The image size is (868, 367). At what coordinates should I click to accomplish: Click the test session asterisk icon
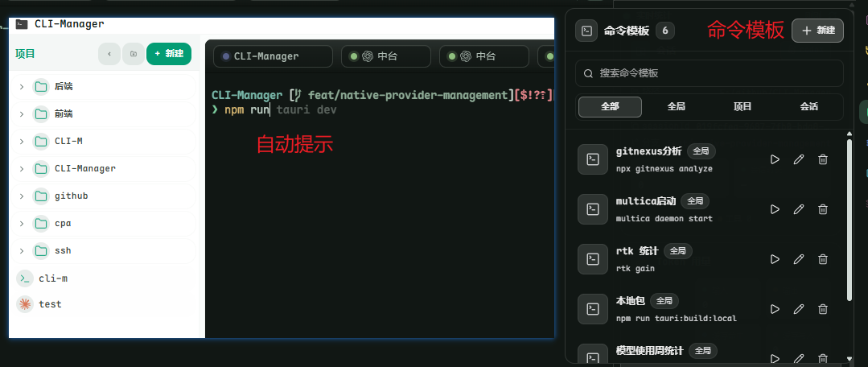(25, 304)
